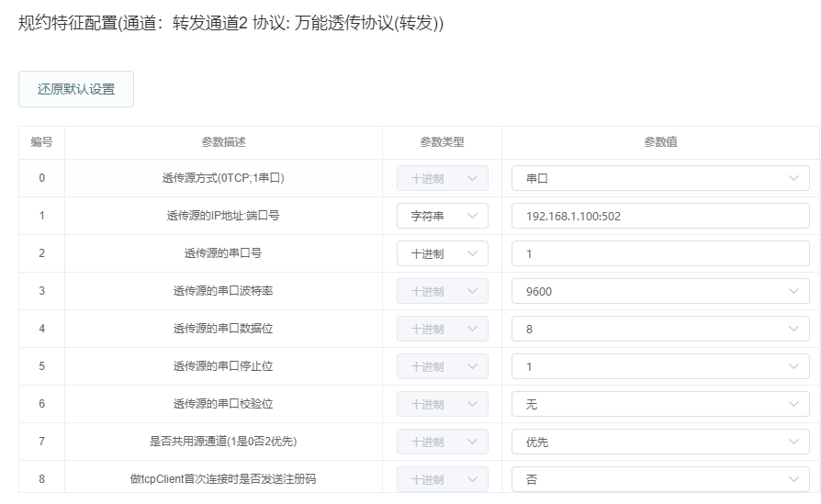Image resolution: width=821 pixels, height=504 pixels.
Task: Open the 字符串 parameter type dropdown
Action: 443,216
